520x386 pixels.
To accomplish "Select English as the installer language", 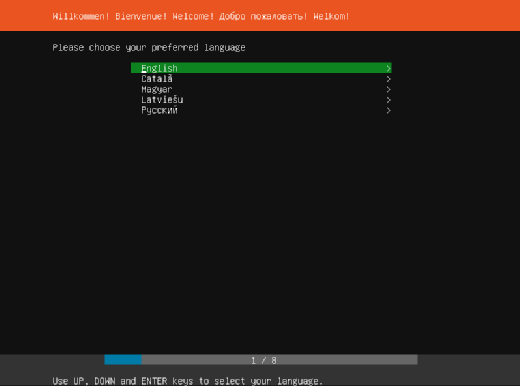I will (x=261, y=68).
